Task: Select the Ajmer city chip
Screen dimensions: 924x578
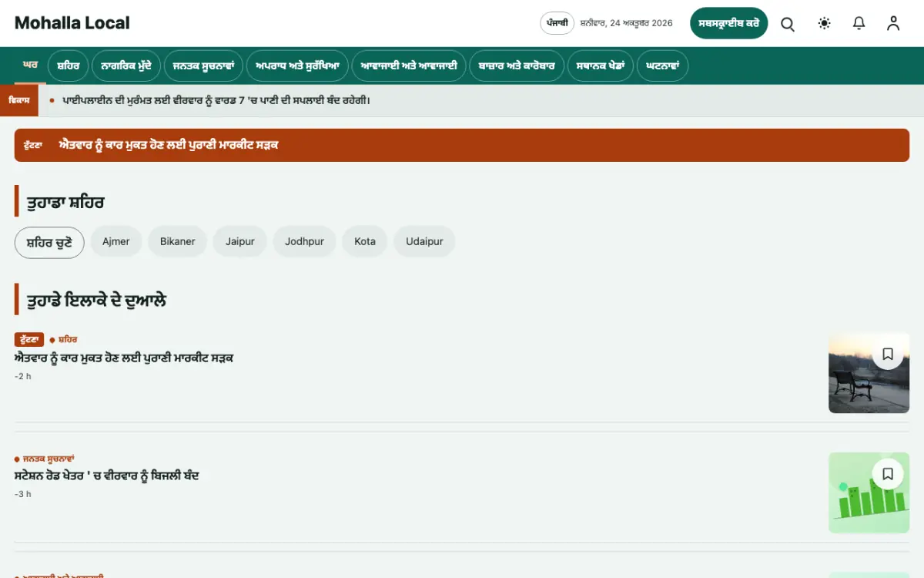Action: tap(116, 242)
